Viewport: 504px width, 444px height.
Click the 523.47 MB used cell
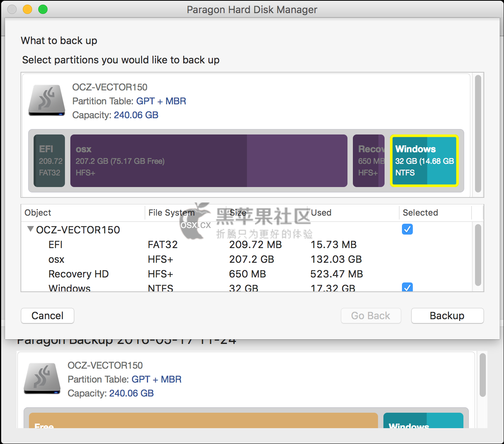337,274
